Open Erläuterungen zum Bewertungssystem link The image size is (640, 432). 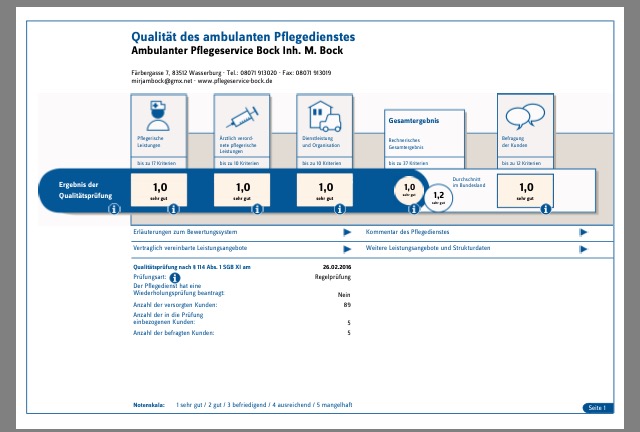tap(185, 232)
